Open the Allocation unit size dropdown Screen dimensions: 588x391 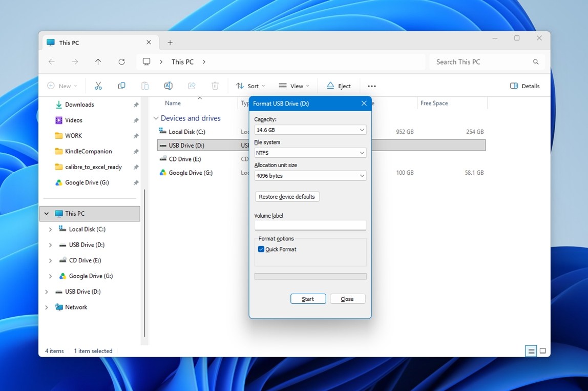click(310, 176)
